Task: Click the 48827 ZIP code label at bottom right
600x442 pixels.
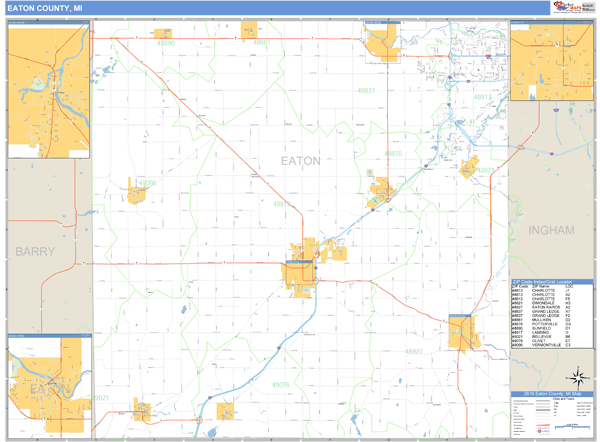Action: click(x=415, y=352)
